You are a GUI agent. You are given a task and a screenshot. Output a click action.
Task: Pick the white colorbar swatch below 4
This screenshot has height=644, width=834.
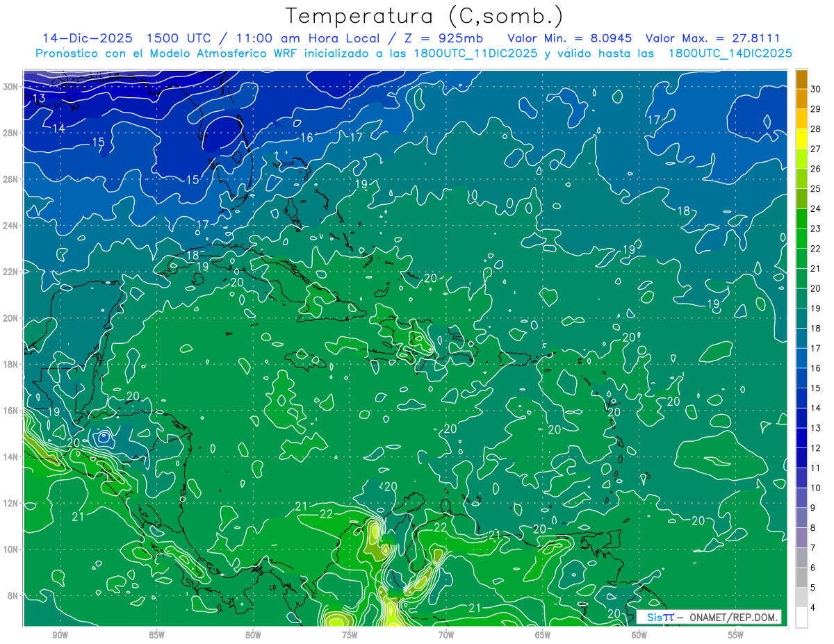click(801, 618)
